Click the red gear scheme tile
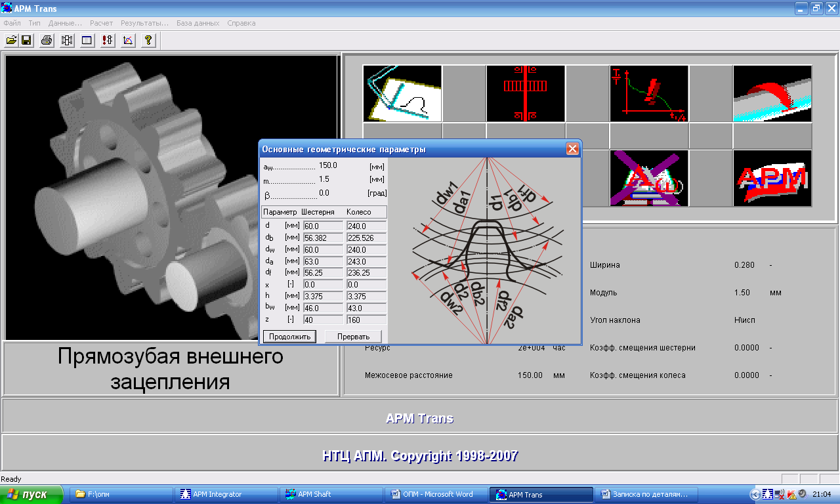This screenshot has width=840, height=504. click(x=526, y=93)
